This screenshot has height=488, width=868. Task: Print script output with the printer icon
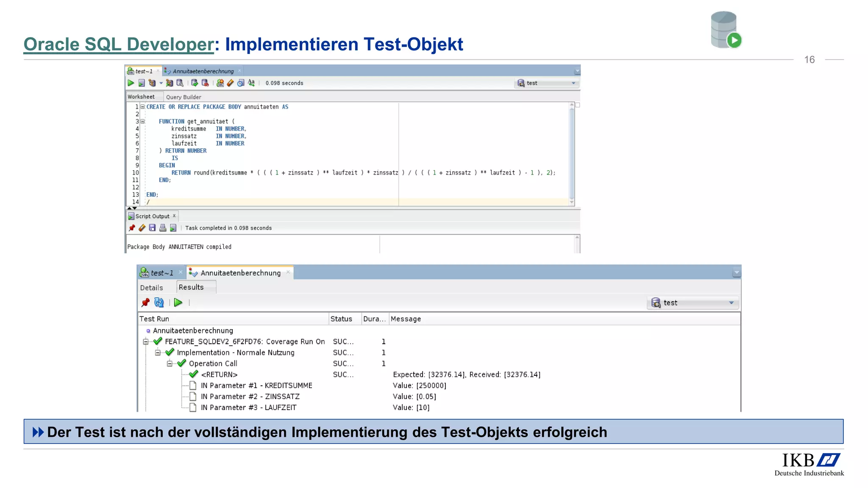(163, 228)
